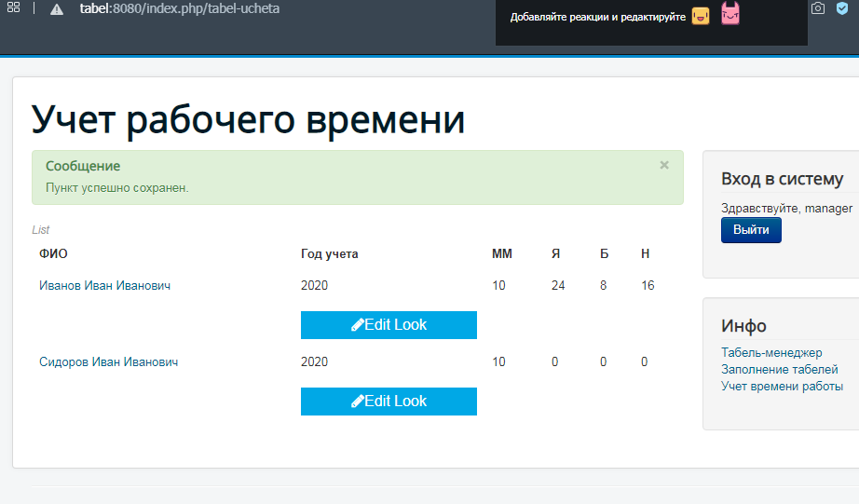
Task: Click the pink cat reaction emoji
Action: [730, 15]
